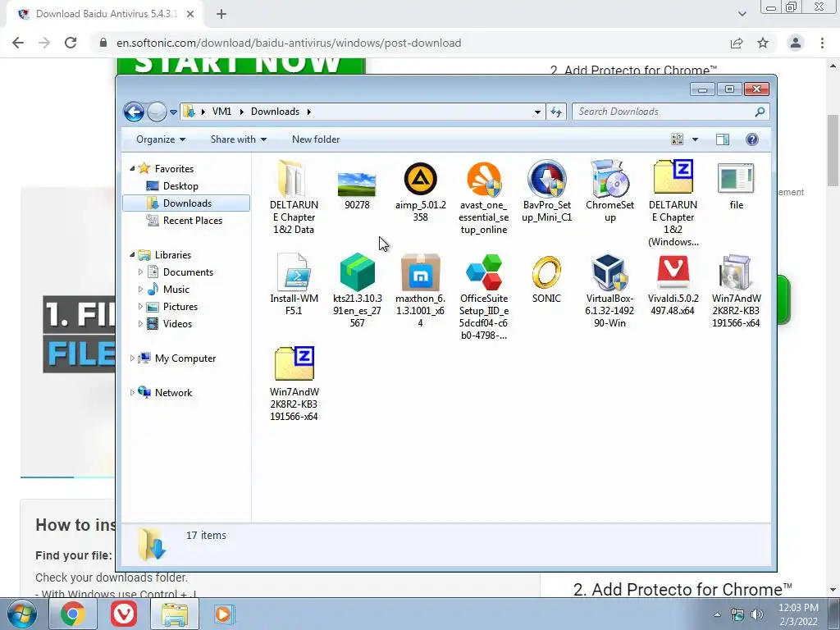Open a new Chrome tab
The height and width of the screenshot is (630, 840).
tap(221, 14)
